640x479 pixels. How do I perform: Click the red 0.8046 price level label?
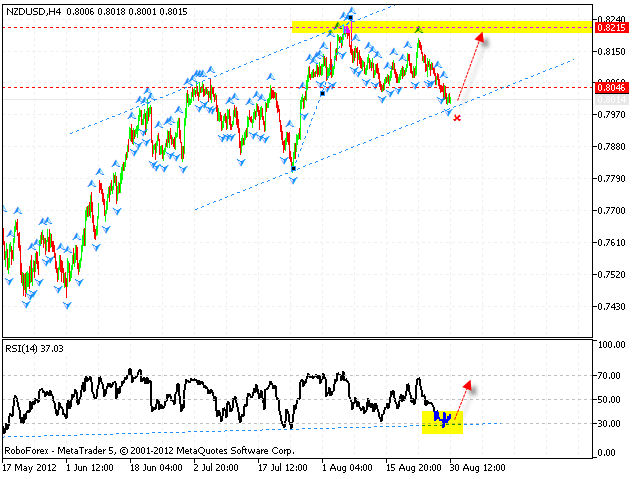[610, 87]
